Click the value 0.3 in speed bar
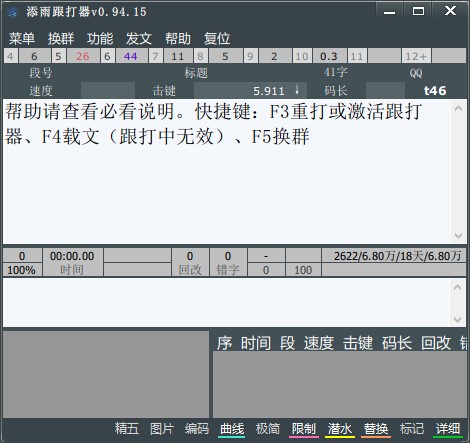This screenshot has height=443, width=470. click(329, 56)
